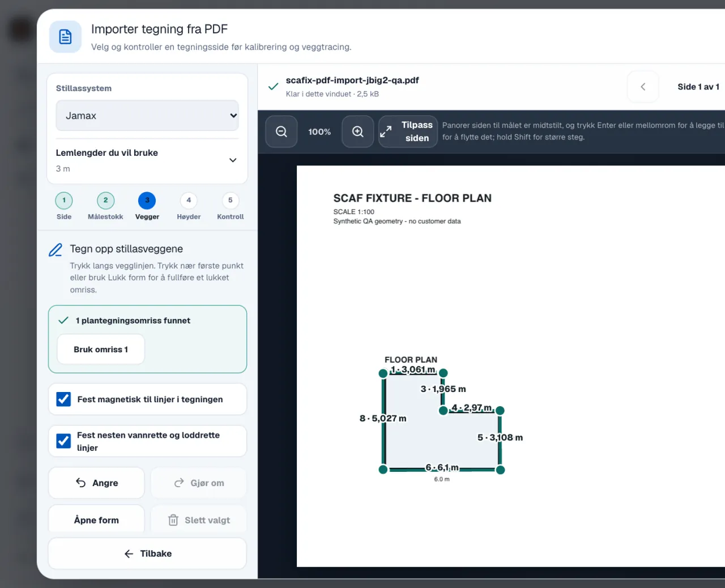Select the top-left corner vertex of outline

(x=383, y=373)
